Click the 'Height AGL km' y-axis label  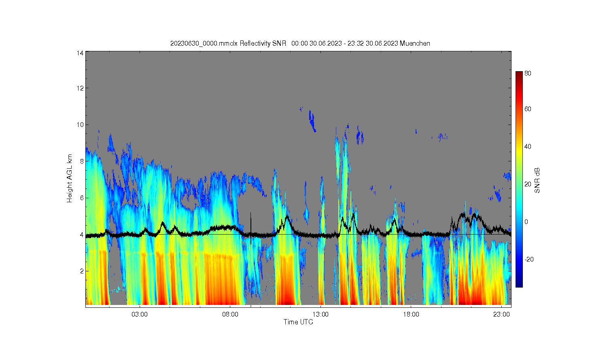(70, 178)
